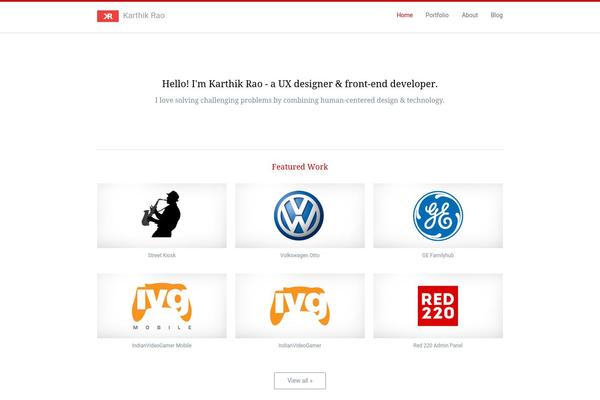
Task: Open the saxophone player Street Kiosk thumbnail
Action: click(162, 216)
